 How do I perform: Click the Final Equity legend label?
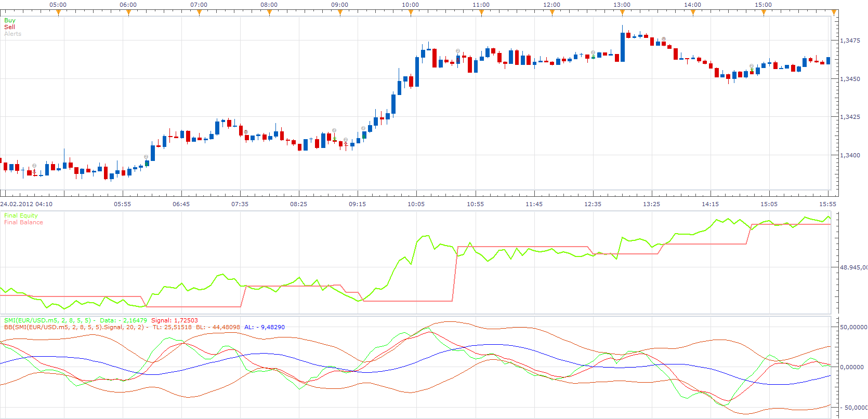(21, 215)
